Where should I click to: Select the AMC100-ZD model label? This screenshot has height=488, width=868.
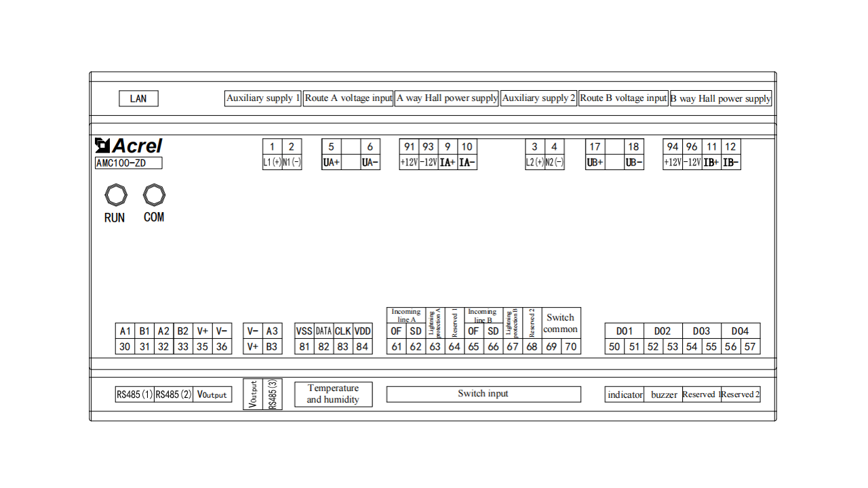128,163
